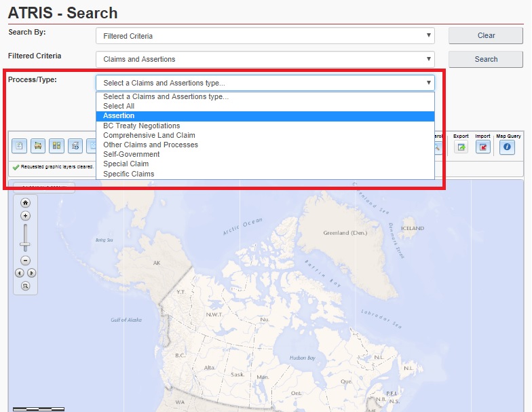
Task: Zoom out with the minus button
Action: 26,261
